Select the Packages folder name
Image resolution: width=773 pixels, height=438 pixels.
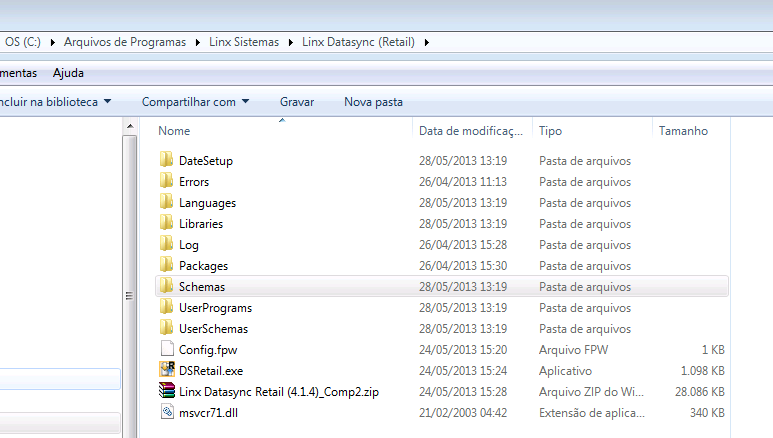tap(203, 266)
